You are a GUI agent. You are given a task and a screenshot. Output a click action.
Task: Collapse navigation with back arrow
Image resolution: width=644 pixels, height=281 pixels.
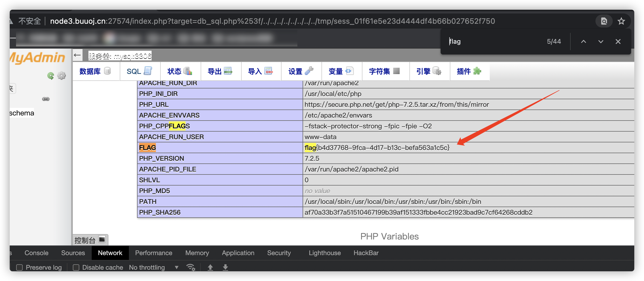pos(77,55)
